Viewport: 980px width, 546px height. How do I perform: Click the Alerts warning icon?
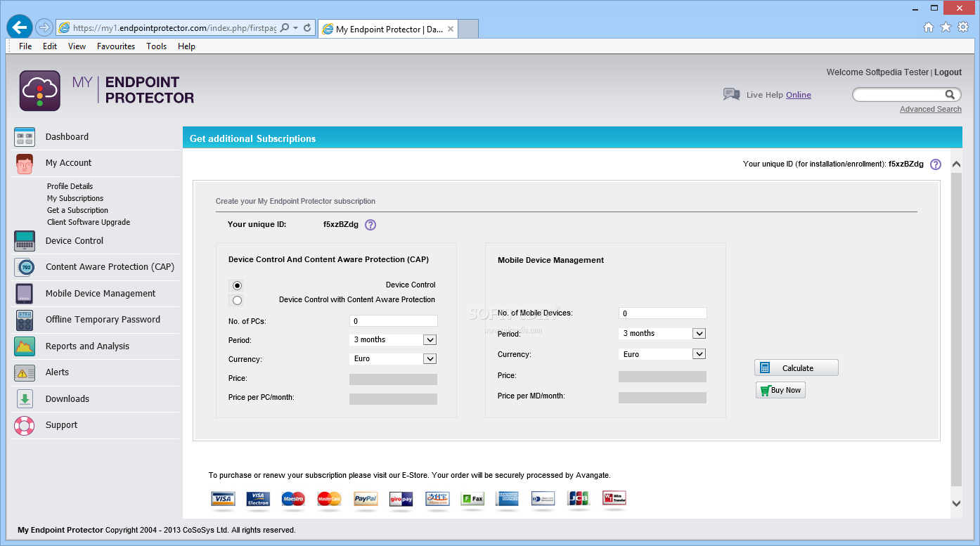[25, 372]
